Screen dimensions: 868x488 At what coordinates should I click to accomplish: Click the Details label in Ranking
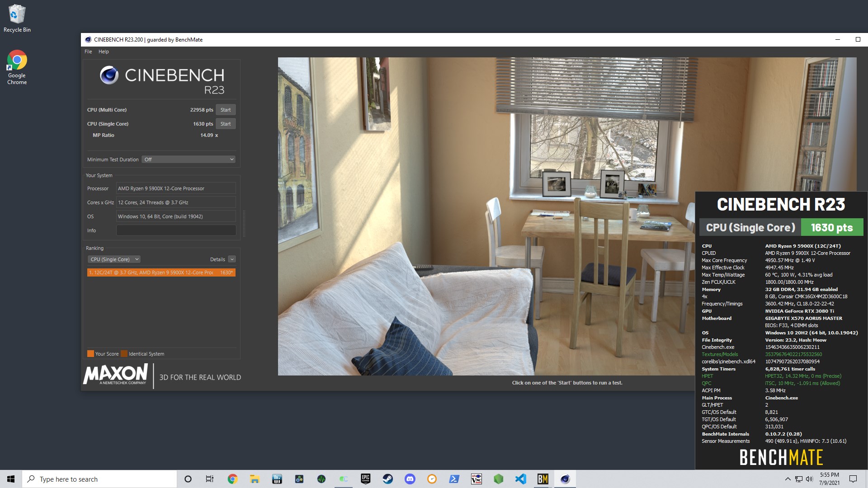217,259
